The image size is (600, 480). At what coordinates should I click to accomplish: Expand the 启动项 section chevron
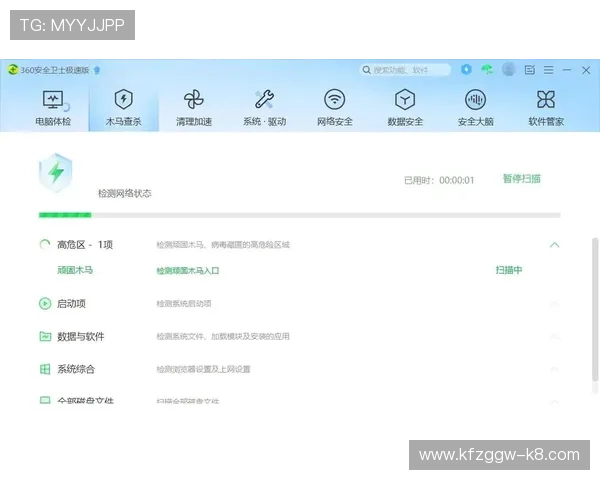point(554,304)
